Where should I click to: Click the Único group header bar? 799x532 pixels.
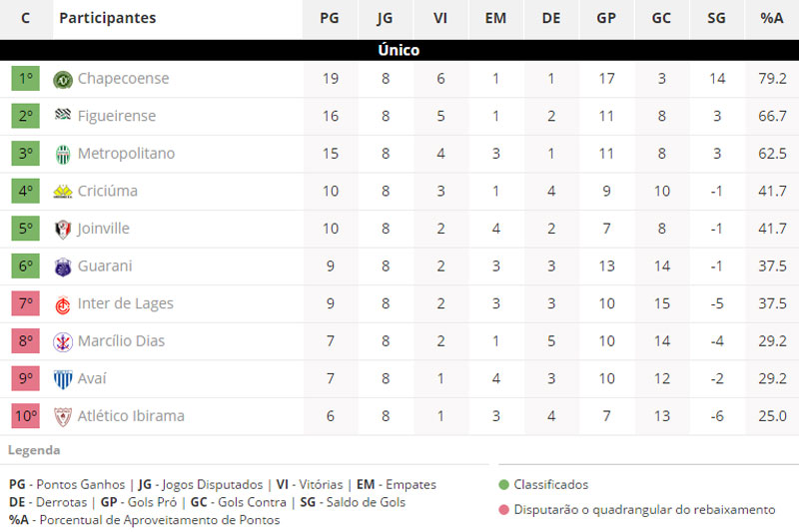(x=399, y=50)
